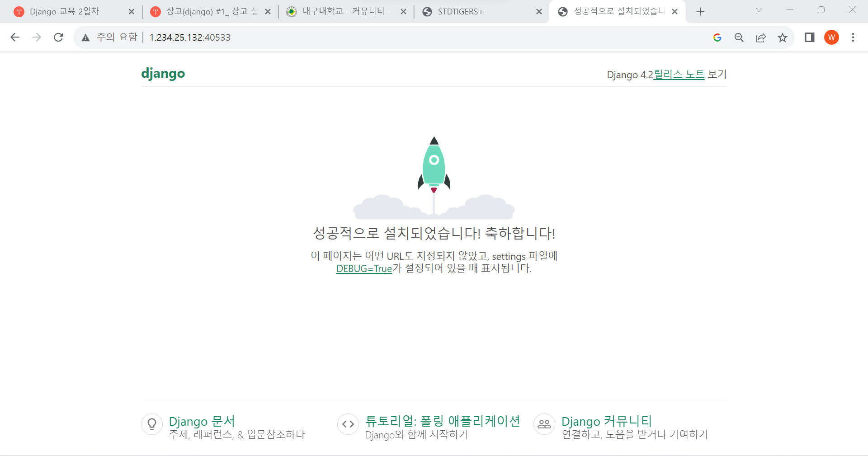This screenshot has width=868, height=456.
Task: Close the STDTIGERS+ tab
Action: coord(539,12)
